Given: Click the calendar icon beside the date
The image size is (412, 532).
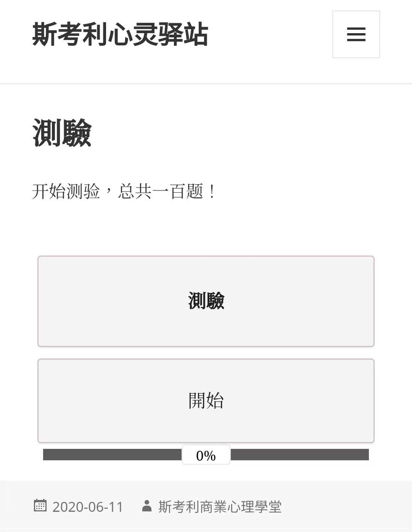Looking at the screenshot, I should (x=40, y=505).
